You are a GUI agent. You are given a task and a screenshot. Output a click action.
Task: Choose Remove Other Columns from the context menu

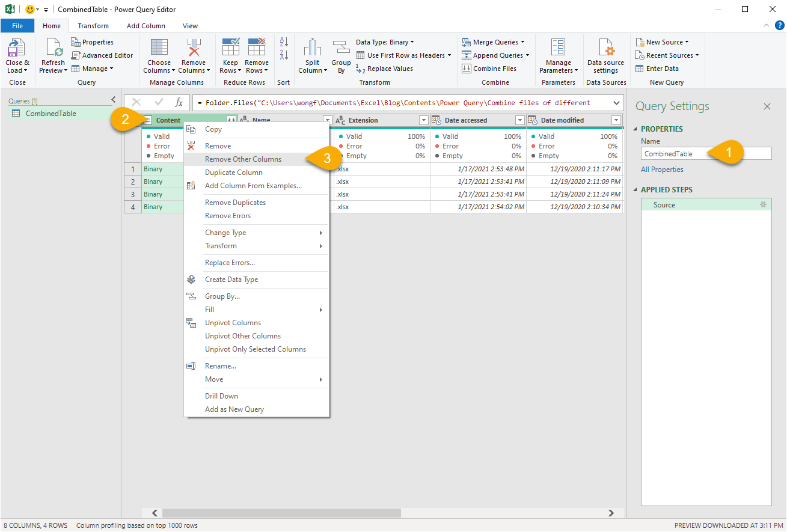[243, 159]
